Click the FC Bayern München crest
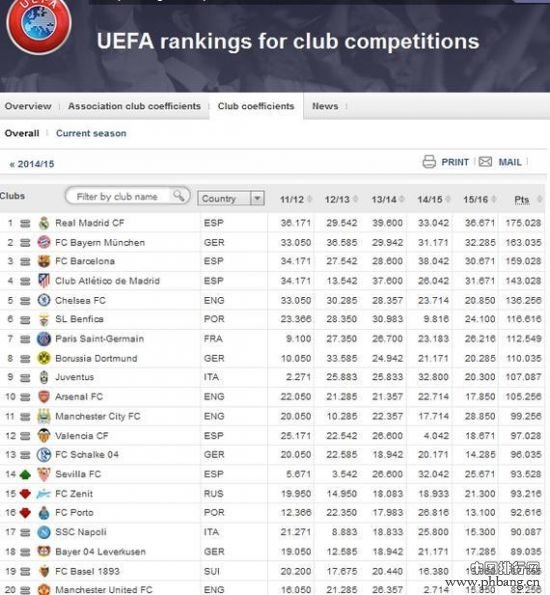The width and height of the screenshot is (550, 595). click(44, 242)
